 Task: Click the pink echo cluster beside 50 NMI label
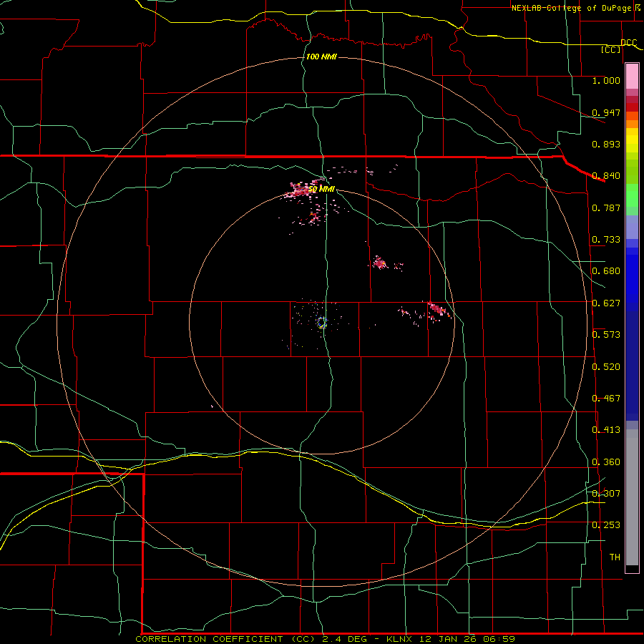(x=299, y=190)
